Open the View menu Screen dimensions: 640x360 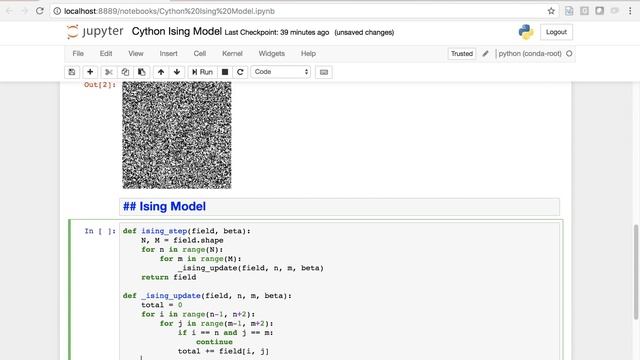pos(136,53)
